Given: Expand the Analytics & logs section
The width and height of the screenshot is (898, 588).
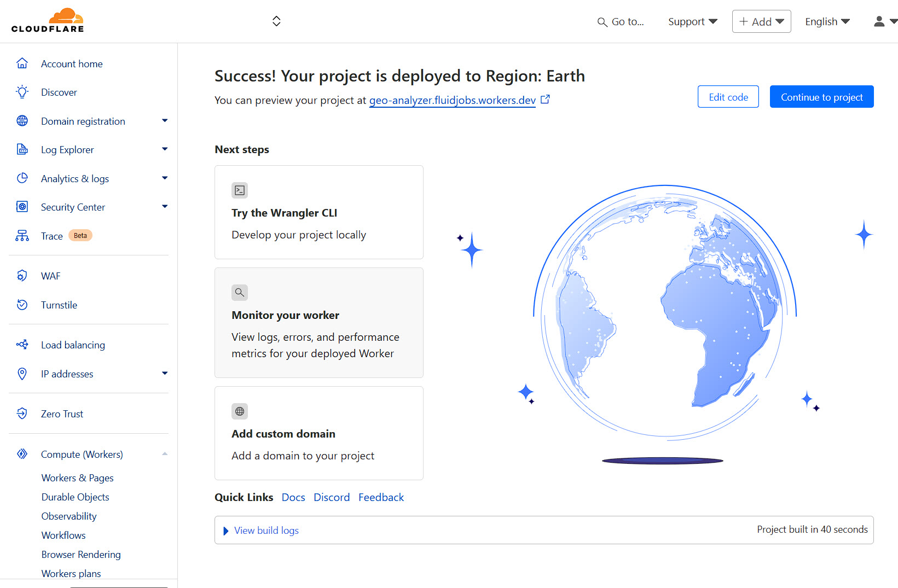Looking at the screenshot, I should click(165, 178).
